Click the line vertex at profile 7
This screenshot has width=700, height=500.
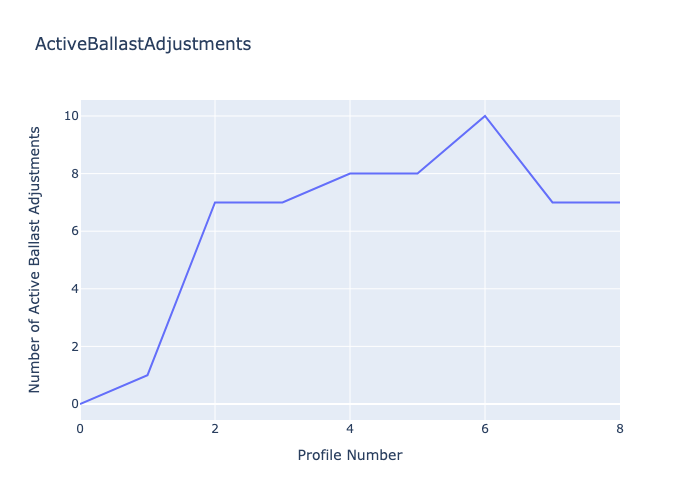(553, 202)
